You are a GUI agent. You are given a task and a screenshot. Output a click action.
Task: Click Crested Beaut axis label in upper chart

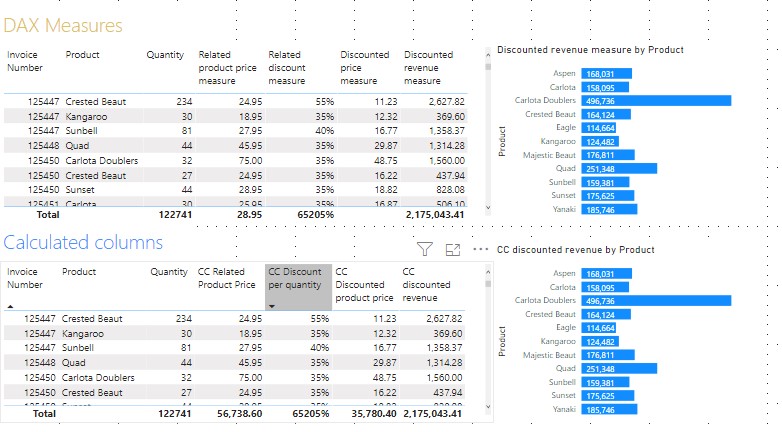550,114
